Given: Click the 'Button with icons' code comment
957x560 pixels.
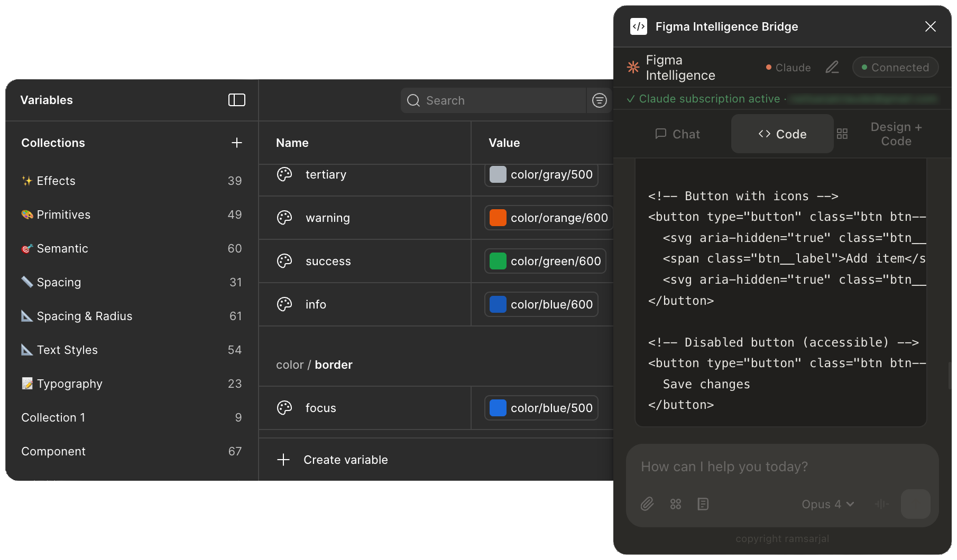Looking at the screenshot, I should [743, 196].
